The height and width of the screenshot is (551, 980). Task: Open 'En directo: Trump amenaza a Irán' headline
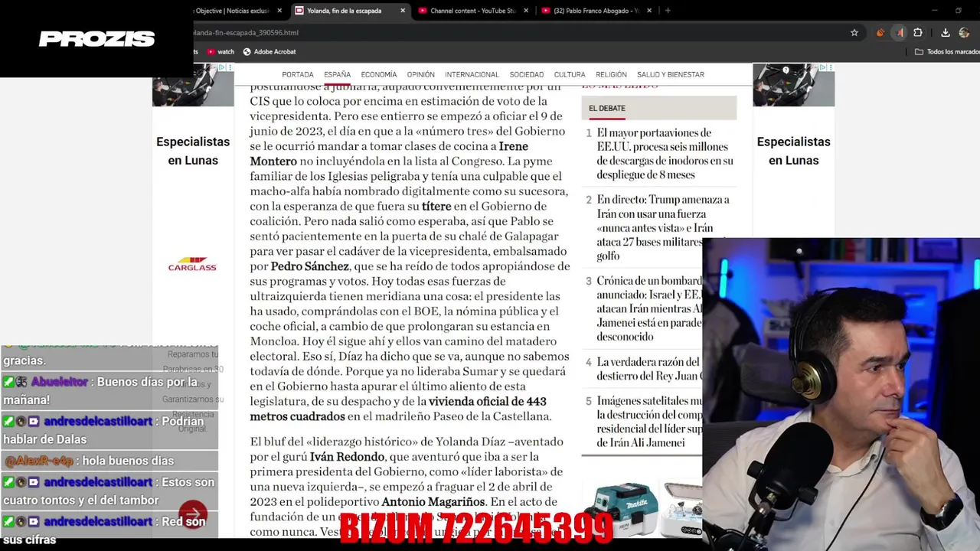[663, 228]
